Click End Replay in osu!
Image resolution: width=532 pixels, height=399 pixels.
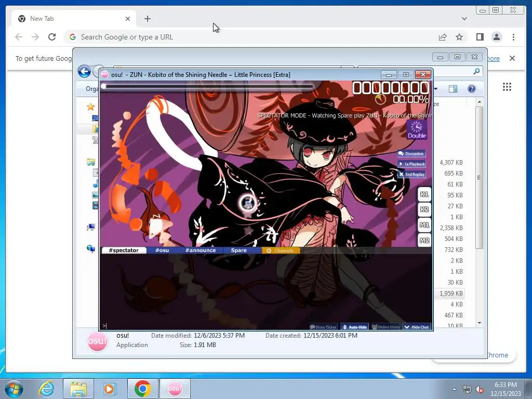click(411, 175)
